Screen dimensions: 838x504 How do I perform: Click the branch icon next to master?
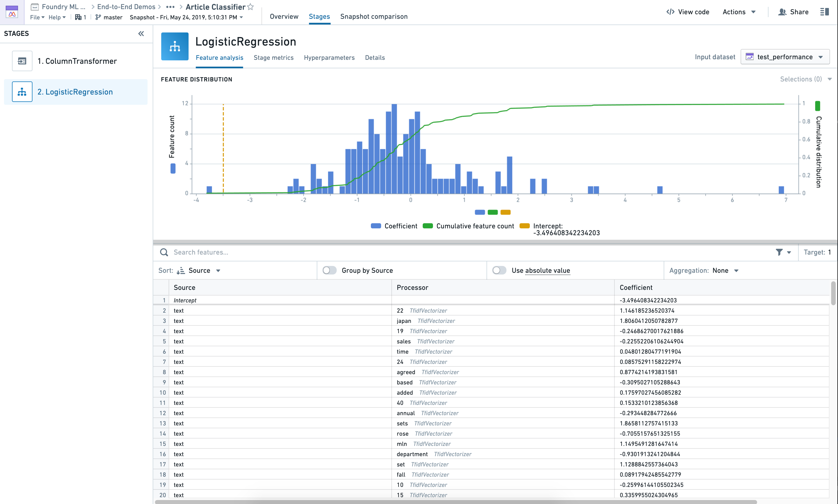click(x=98, y=17)
